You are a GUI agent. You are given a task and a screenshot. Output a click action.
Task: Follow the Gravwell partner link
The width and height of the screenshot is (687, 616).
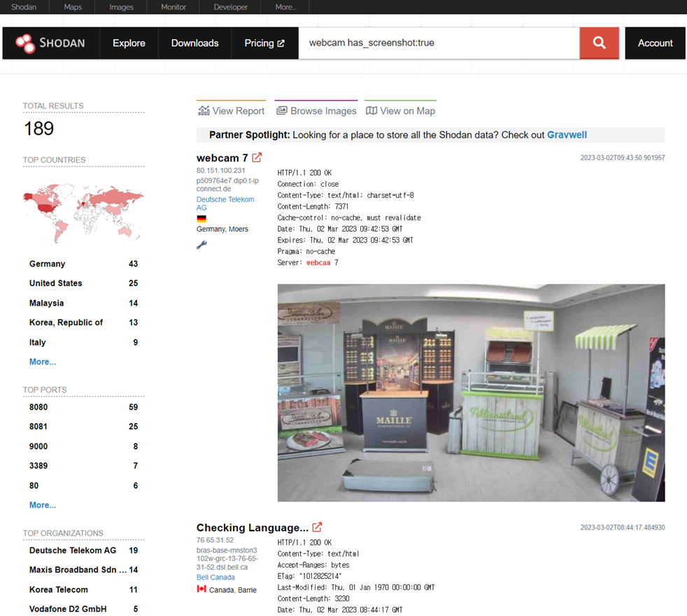tap(567, 135)
